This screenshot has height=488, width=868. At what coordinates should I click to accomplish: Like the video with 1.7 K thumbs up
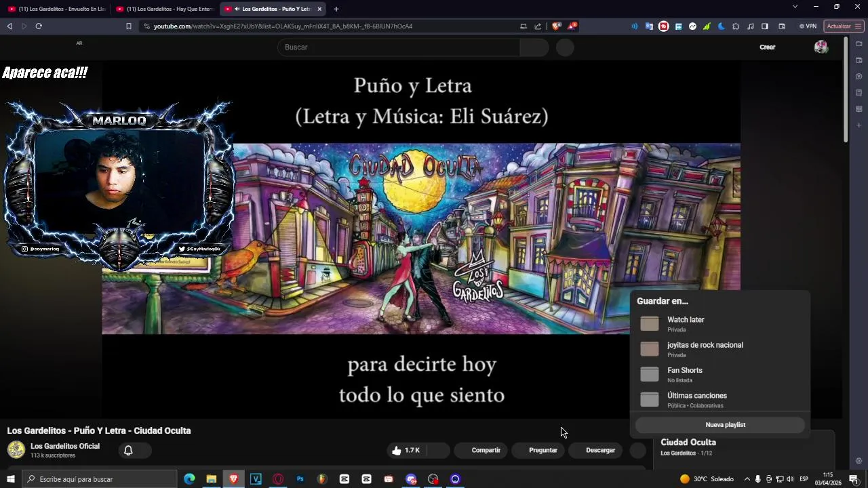click(406, 450)
